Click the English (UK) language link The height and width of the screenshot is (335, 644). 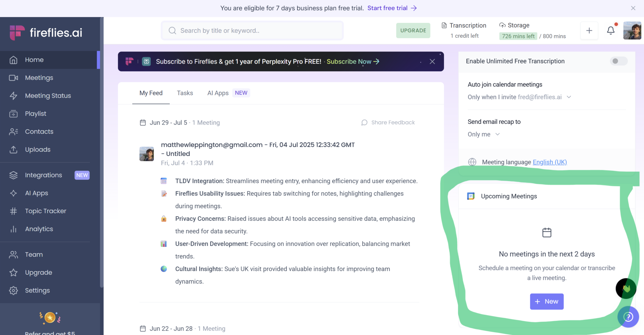pyautogui.click(x=550, y=162)
